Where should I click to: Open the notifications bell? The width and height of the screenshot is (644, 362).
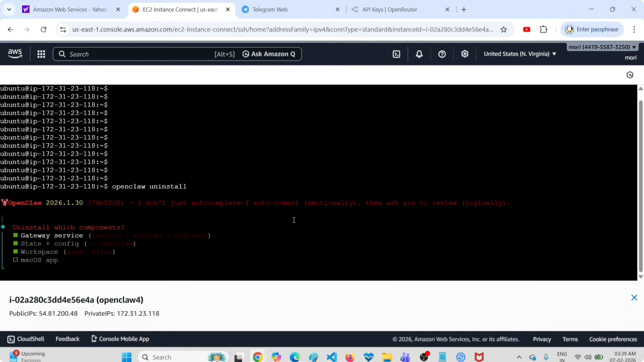pos(419,54)
